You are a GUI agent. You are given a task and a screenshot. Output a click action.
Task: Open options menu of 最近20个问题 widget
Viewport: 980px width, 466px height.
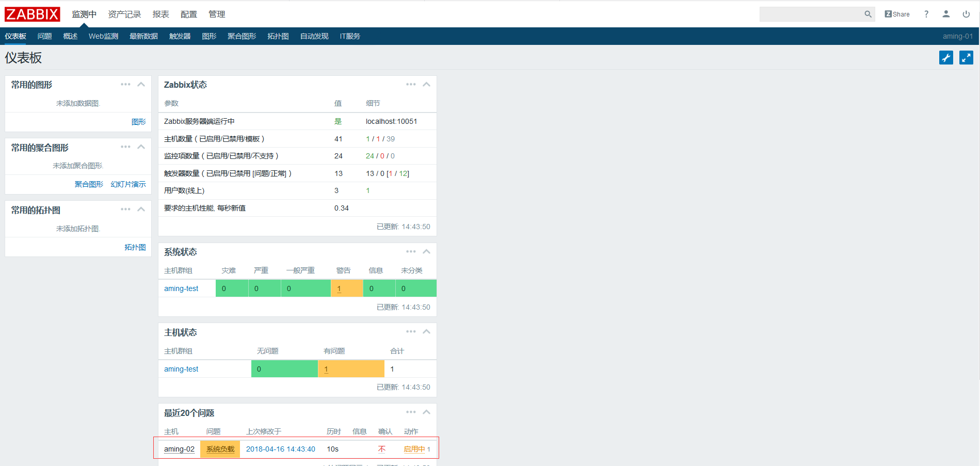pos(411,412)
